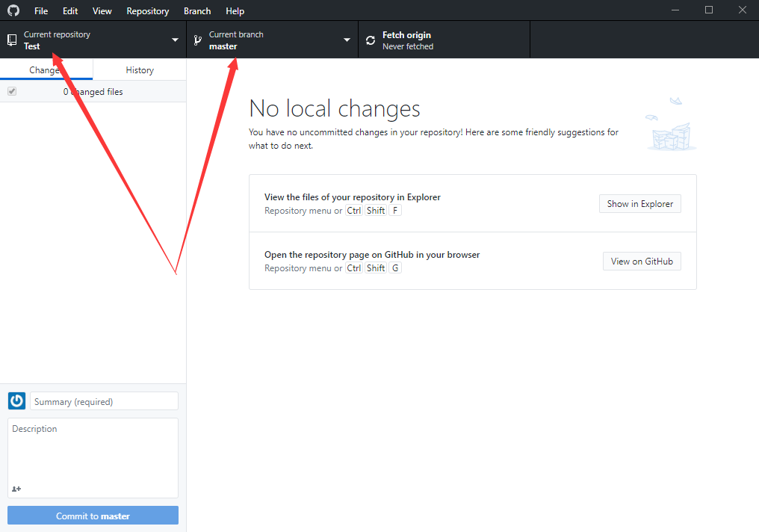Focus the Description text area
The width and height of the screenshot is (759, 532).
coord(93,458)
